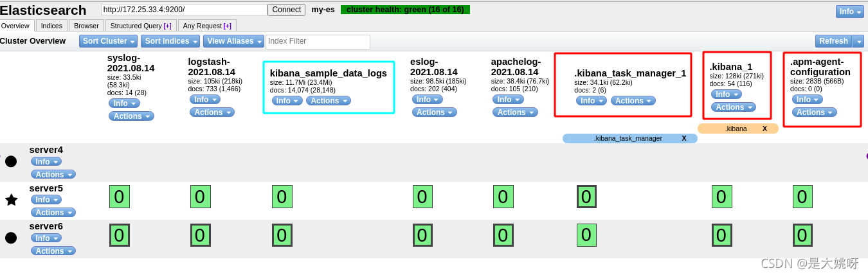The width and height of the screenshot is (868, 275).
Task: Expand the View Aliases dropdown
Action: 233,41
